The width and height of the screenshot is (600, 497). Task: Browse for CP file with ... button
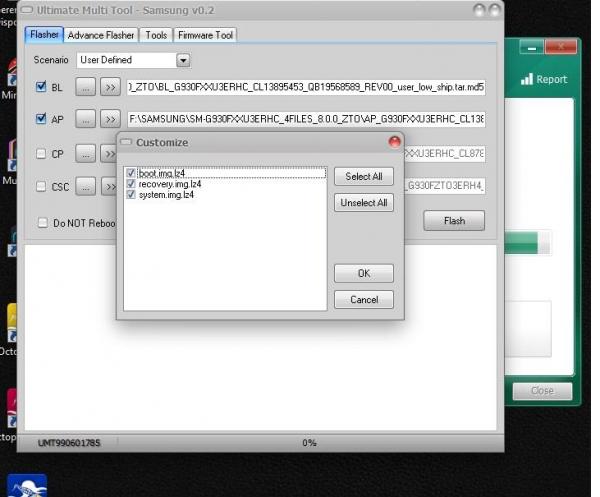point(85,154)
